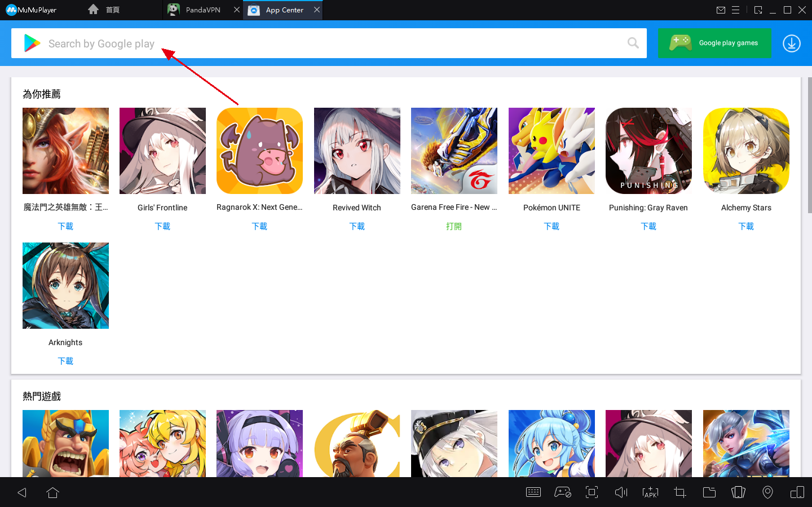Click the Girls' Frontline title text

pyautogui.click(x=162, y=208)
